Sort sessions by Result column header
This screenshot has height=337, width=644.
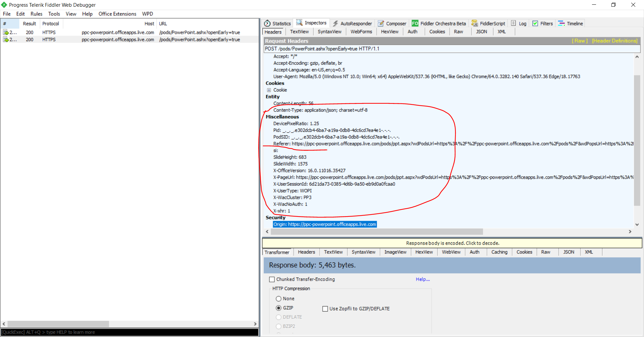tap(30, 23)
